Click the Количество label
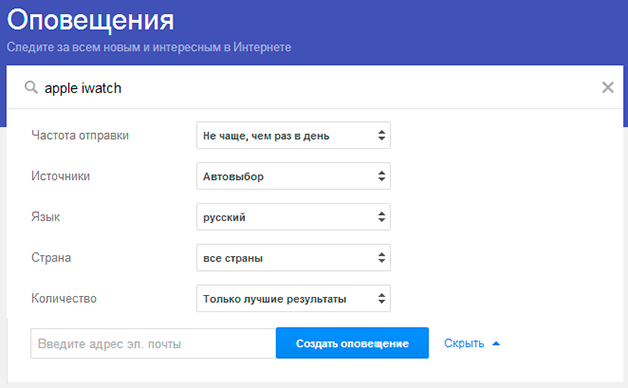The width and height of the screenshot is (628, 388). (x=64, y=299)
